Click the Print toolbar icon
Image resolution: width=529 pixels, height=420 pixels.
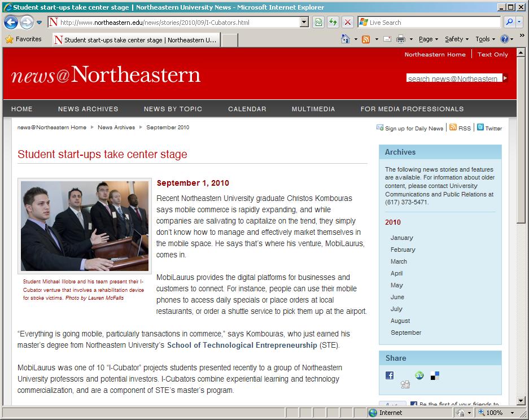(x=401, y=39)
